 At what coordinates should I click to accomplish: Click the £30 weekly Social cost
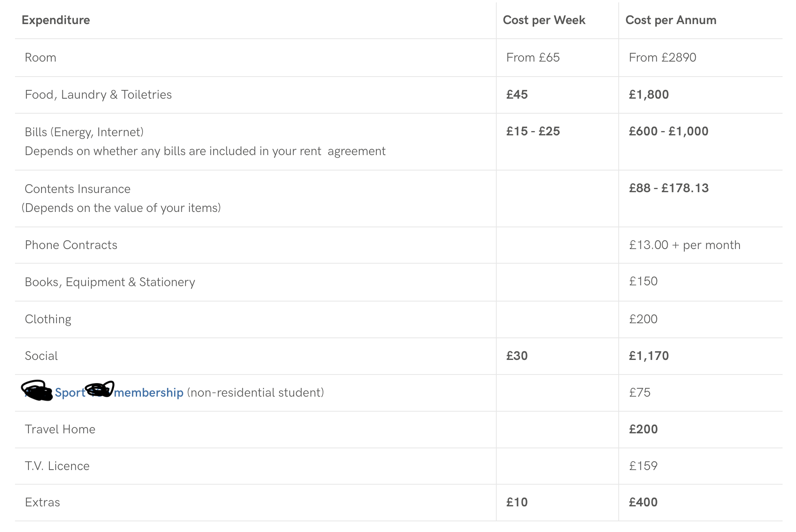click(x=517, y=356)
